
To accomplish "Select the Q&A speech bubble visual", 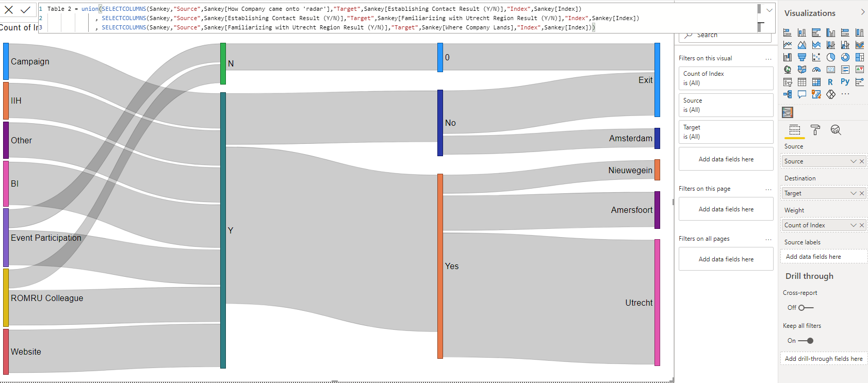I will [x=802, y=94].
